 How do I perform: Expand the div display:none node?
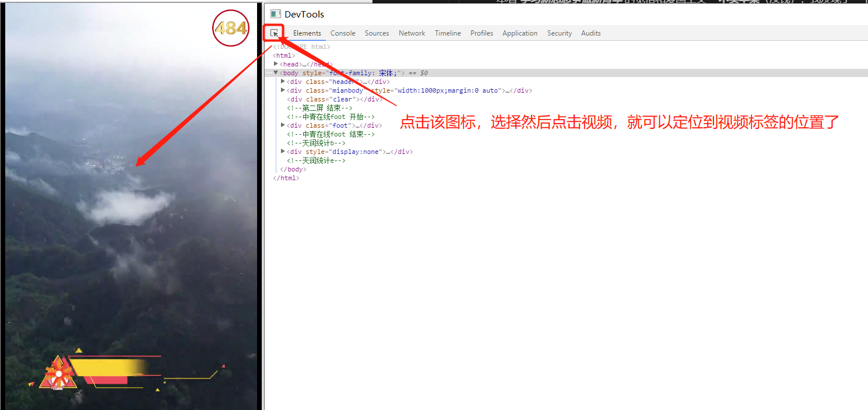point(283,151)
